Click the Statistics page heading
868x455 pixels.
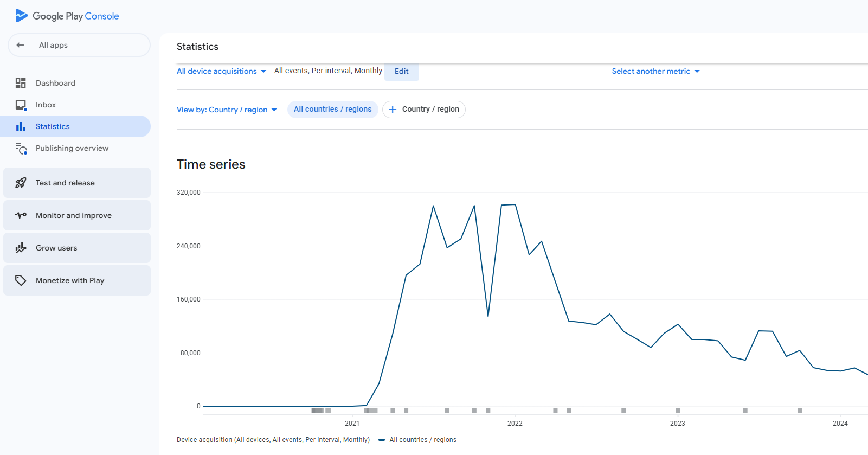(x=197, y=47)
